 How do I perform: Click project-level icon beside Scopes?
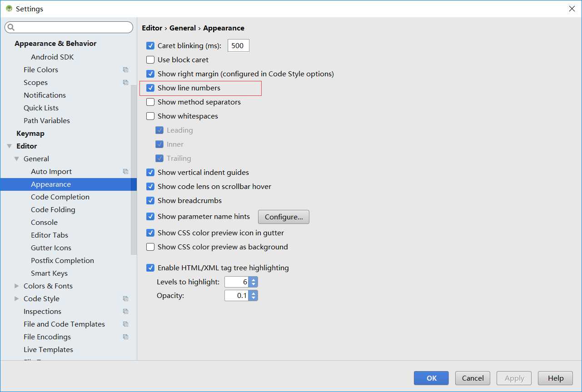[x=126, y=83]
